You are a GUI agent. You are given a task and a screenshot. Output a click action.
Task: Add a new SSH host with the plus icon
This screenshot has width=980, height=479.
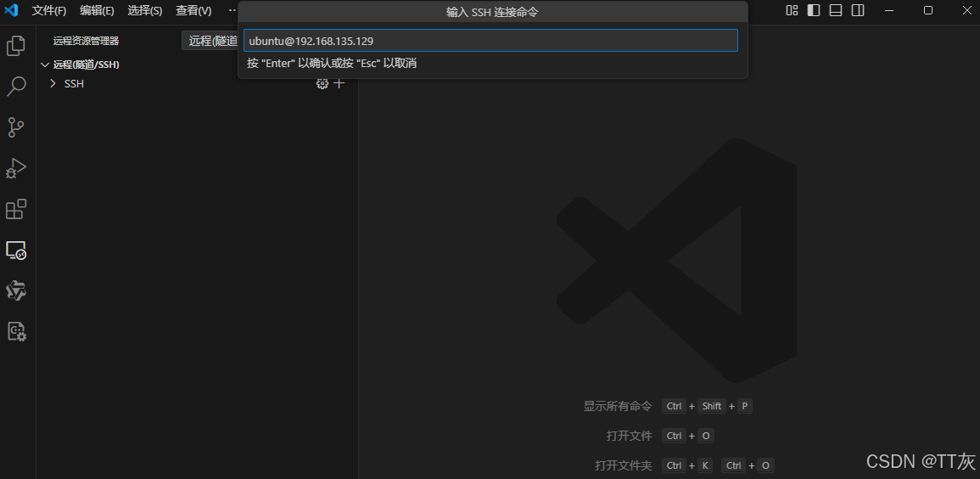[x=339, y=84]
